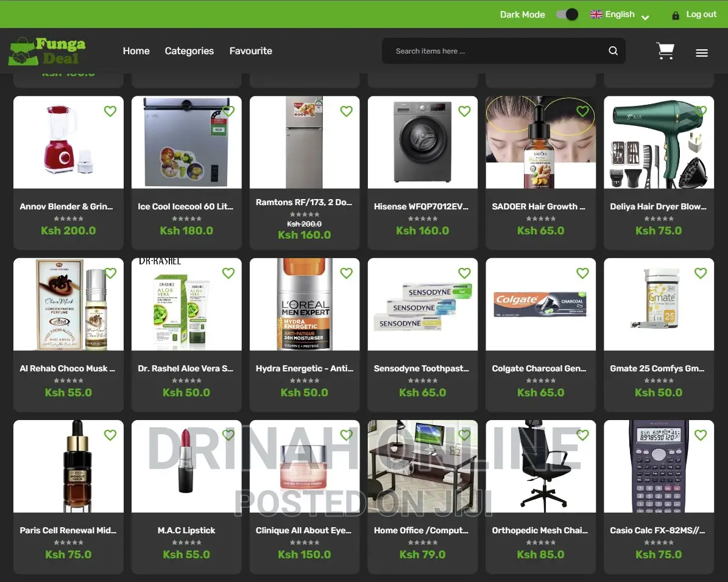Click the Hydra Energetic - Anti title

pyautogui.click(x=305, y=368)
